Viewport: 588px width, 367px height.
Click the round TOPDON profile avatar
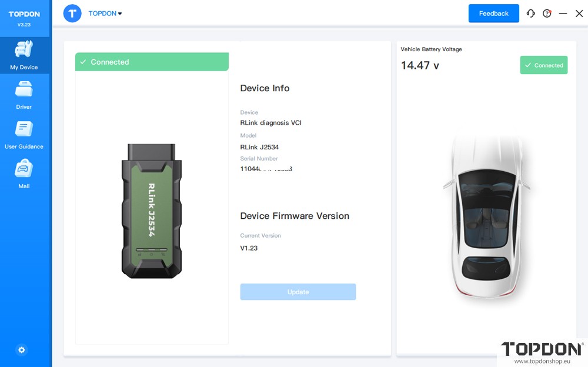point(72,14)
